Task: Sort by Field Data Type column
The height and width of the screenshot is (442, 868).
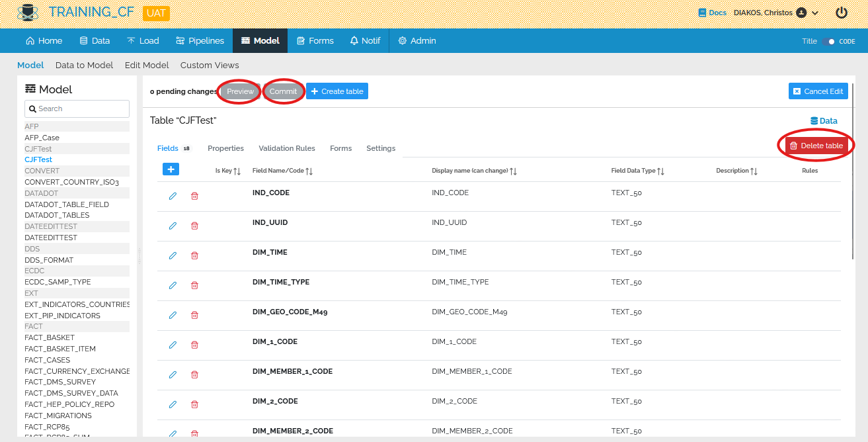Action: (660, 171)
